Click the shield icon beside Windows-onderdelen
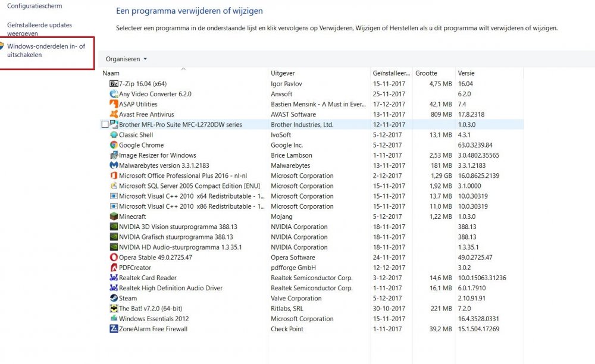The width and height of the screenshot is (595, 364). (2, 46)
